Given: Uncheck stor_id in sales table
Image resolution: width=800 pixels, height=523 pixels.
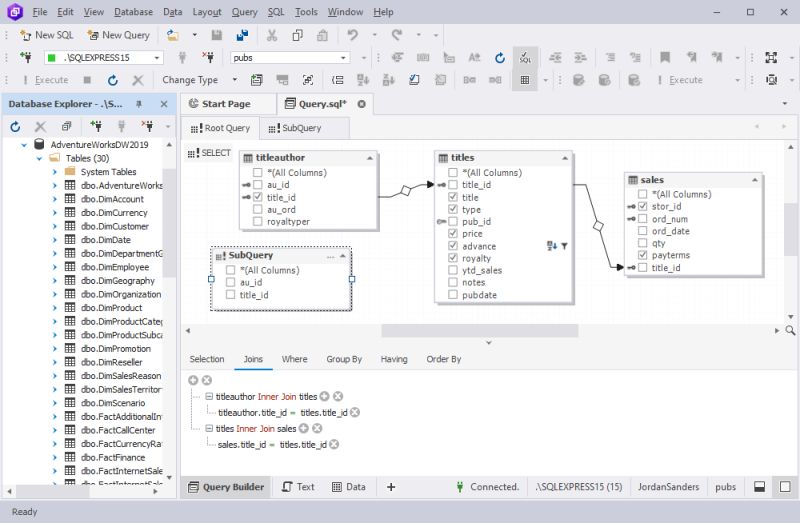Looking at the screenshot, I should pyautogui.click(x=642, y=206).
